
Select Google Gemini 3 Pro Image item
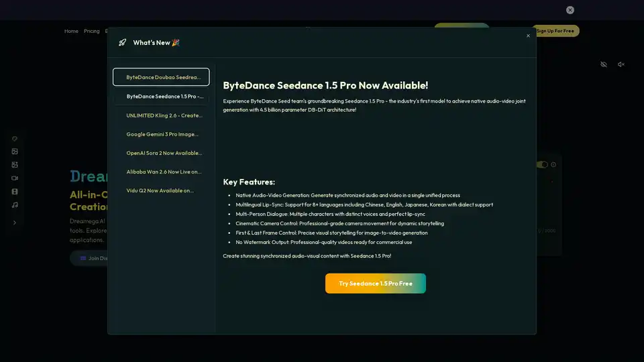click(x=161, y=134)
